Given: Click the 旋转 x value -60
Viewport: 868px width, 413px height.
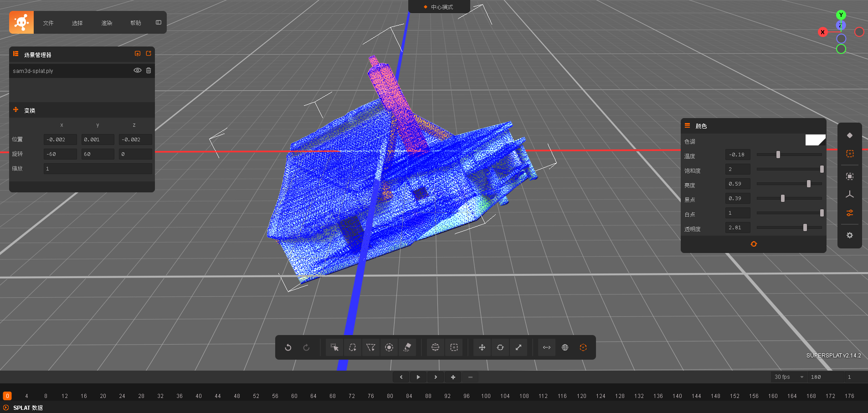Looking at the screenshot, I should point(60,154).
